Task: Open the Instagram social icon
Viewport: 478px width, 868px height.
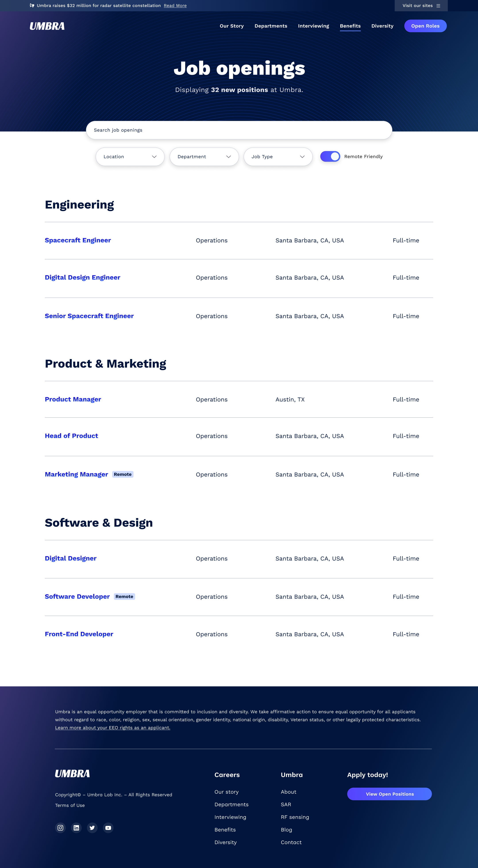Action: click(60, 828)
